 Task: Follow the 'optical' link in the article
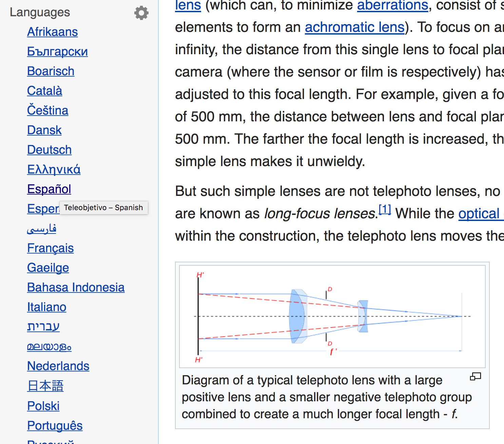pos(481,214)
